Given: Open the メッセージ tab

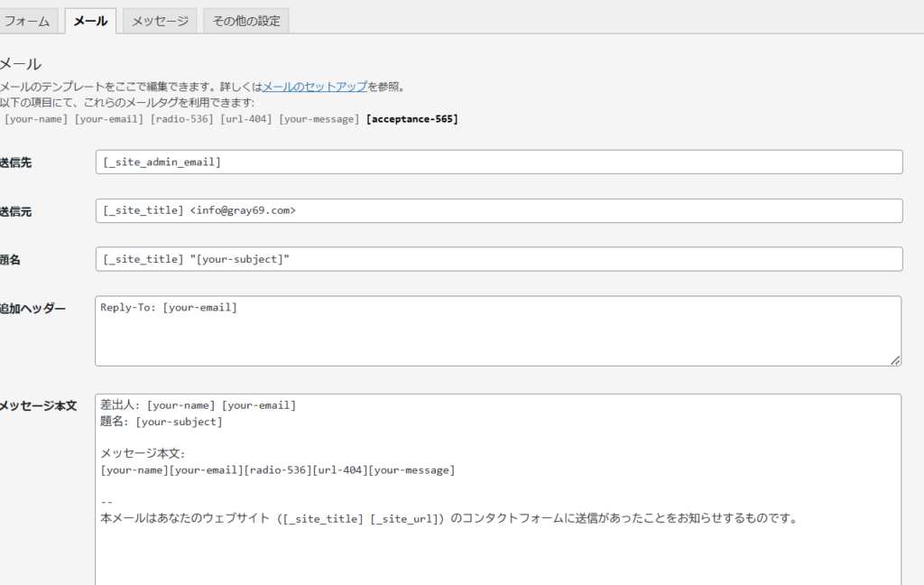Looking at the screenshot, I should pos(160,21).
